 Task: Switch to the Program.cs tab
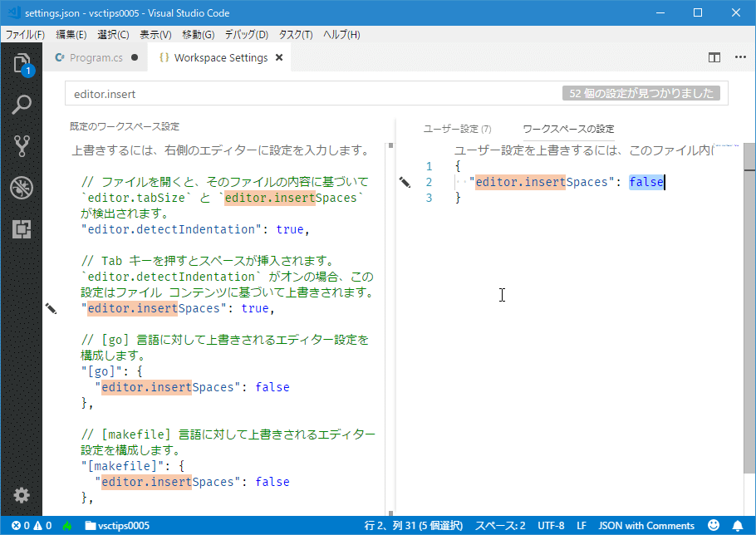coord(96,58)
